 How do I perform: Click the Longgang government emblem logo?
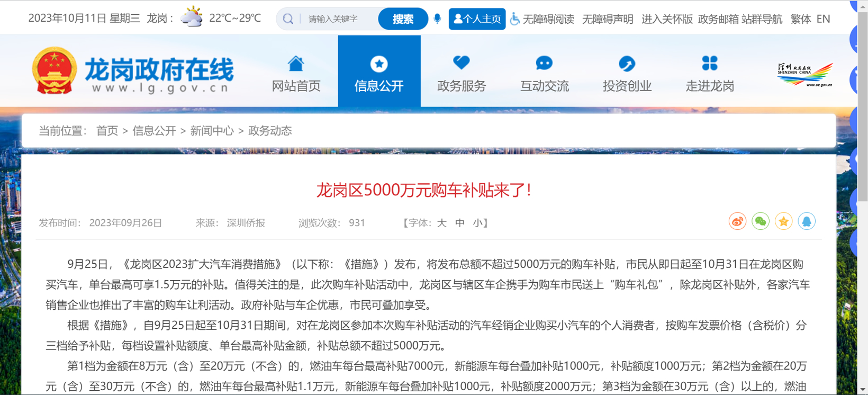(54, 71)
